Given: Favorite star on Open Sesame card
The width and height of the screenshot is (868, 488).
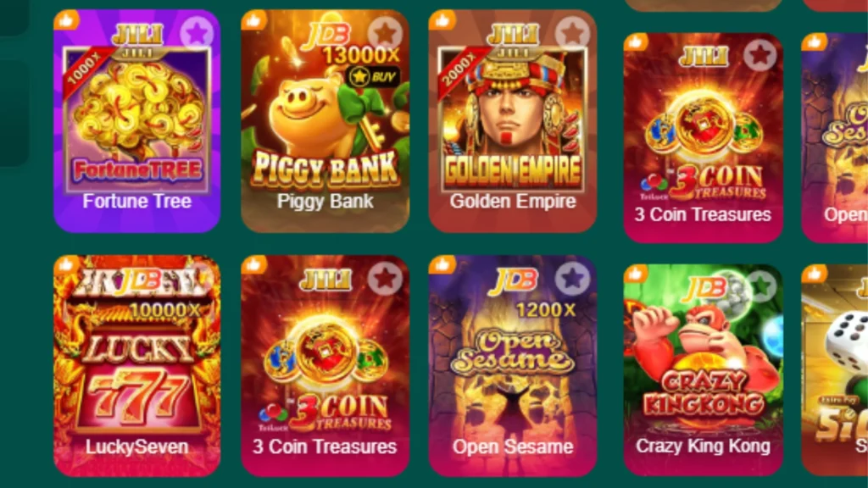Looking at the screenshot, I should (572, 278).
